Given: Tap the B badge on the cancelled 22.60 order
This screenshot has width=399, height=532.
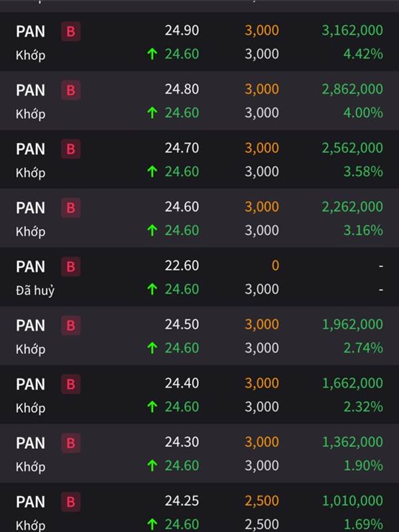Looking at the screenshot, I should tap(71, 267).
